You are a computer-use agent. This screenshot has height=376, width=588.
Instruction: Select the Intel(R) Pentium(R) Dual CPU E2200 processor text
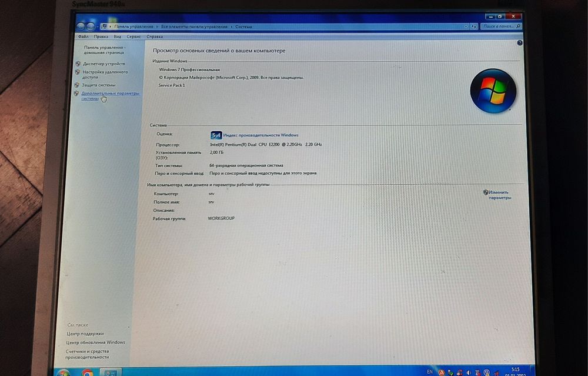(x=266, y=145)
